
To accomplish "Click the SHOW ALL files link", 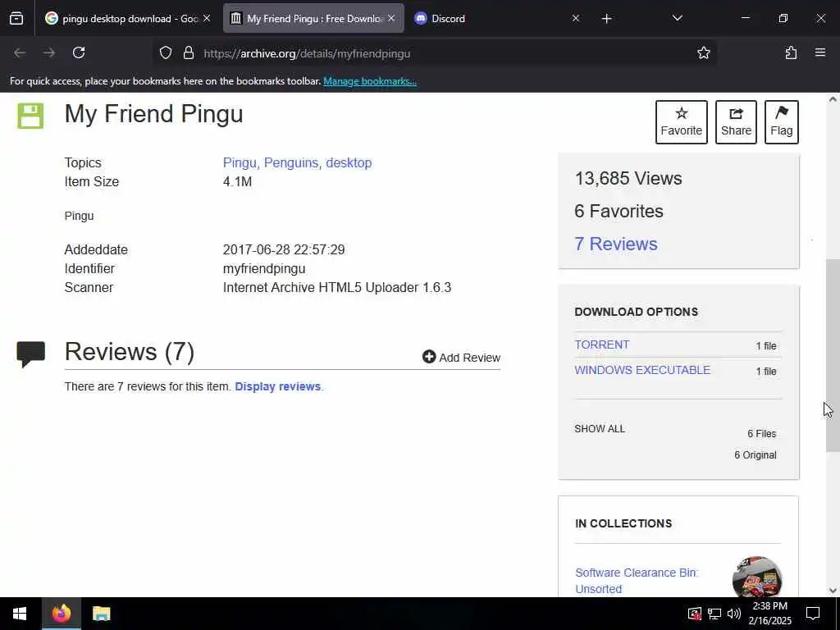I will [x=600, y=428].
